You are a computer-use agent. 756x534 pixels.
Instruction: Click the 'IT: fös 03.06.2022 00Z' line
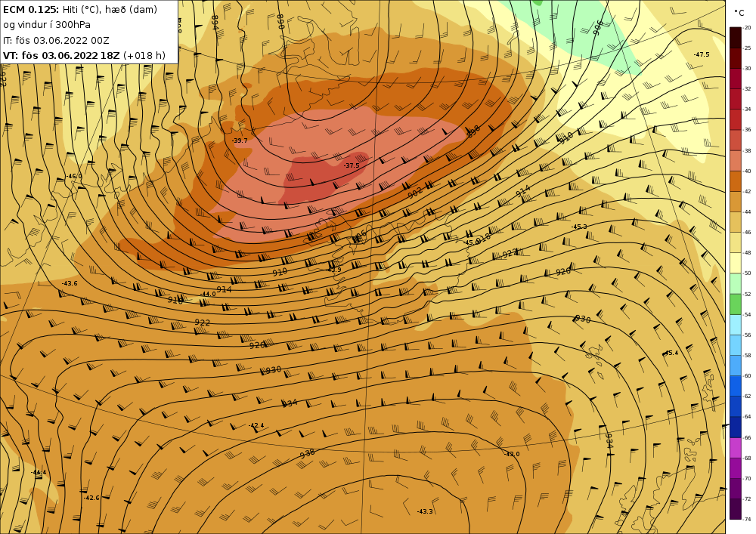click(56, 40)
